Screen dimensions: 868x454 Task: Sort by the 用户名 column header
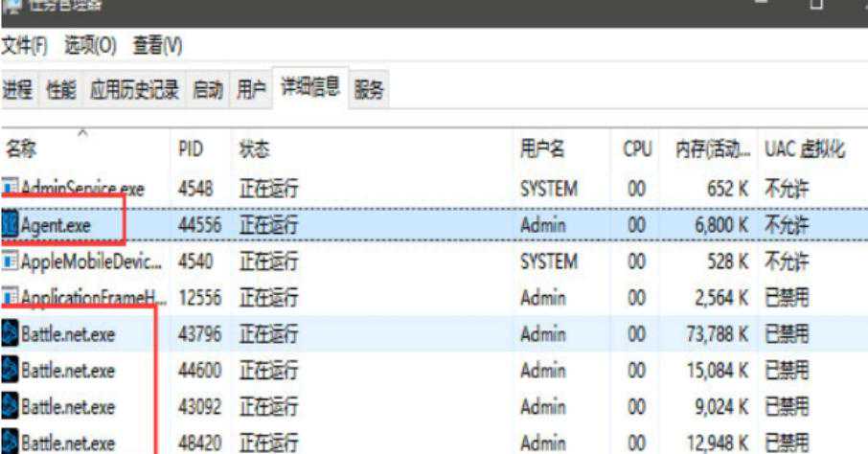pyautogui.click(x=542, y=149)
